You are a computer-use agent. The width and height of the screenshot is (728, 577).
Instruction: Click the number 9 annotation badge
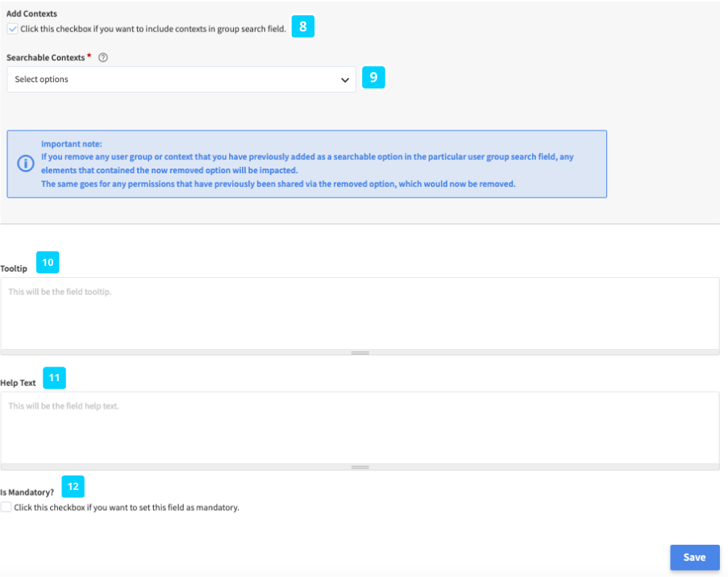[372, 78]
